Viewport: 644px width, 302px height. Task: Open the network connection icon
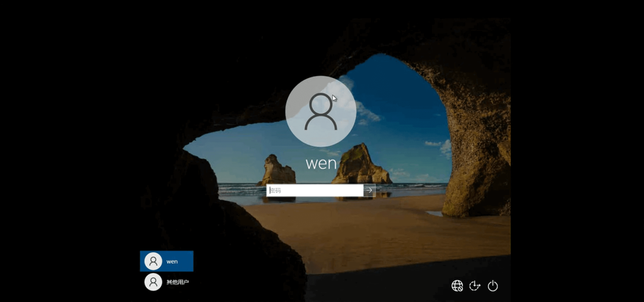pyautogui.click(x=457, y=286)
